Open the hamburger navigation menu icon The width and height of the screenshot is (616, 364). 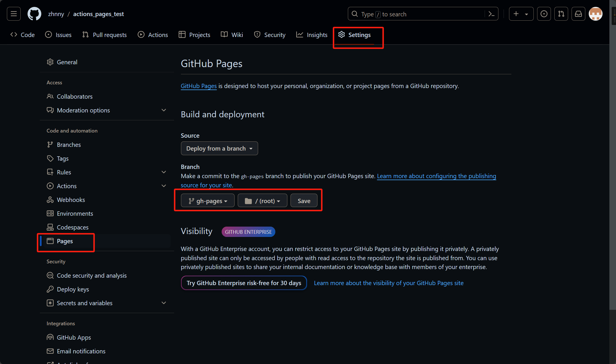[x=14, y=14]
